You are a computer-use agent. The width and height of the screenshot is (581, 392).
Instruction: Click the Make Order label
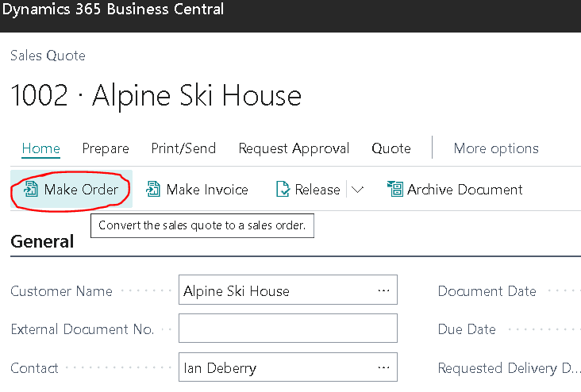click(81, 190)
